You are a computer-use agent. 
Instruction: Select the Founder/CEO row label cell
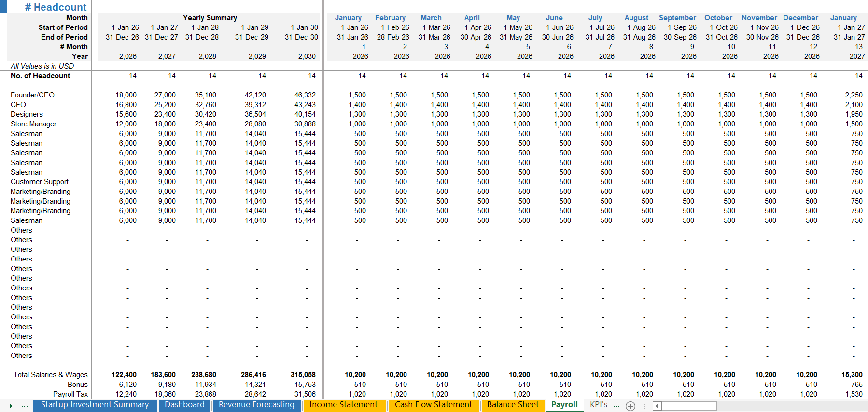coord(33,95)
